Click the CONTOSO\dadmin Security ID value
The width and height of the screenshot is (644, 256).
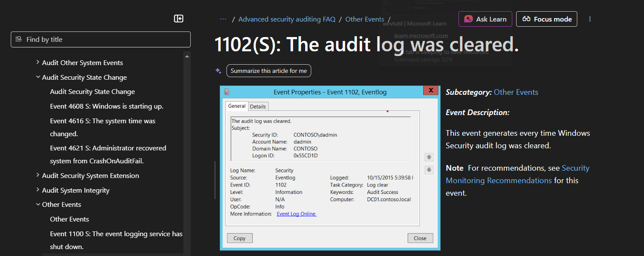[316, 135]
